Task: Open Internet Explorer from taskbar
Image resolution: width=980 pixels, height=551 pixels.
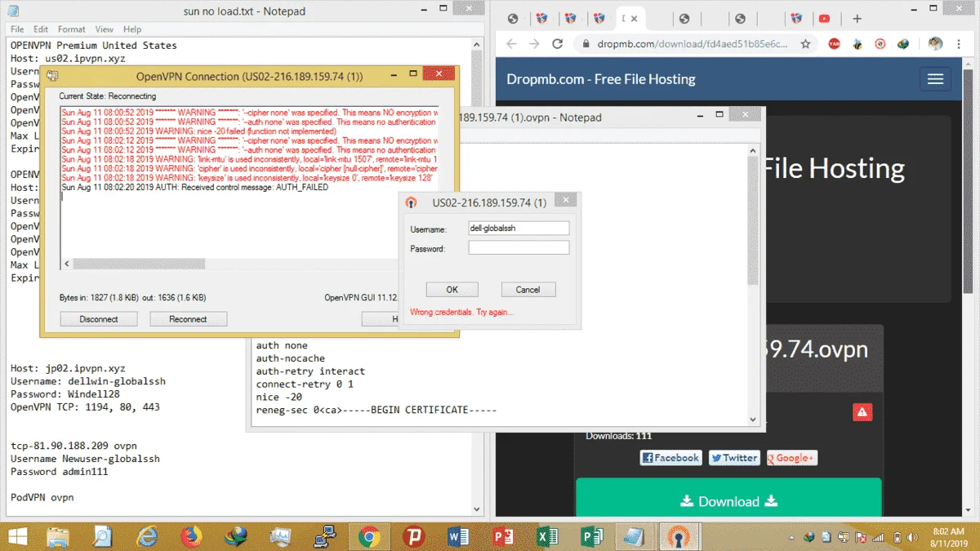Action: [x=147, y=536]
